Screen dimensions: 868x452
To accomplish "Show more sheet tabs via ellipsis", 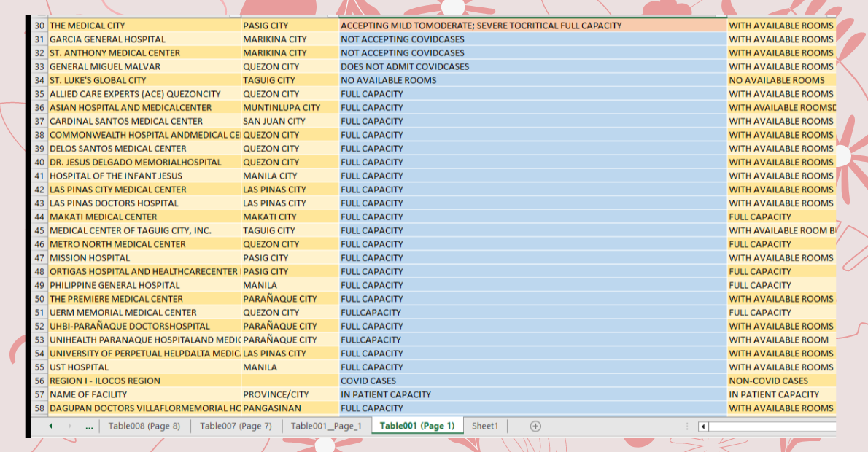I will pos(89,426).
